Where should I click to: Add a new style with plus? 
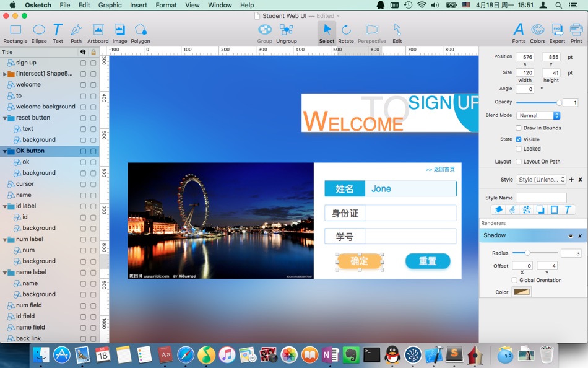(x=571, y=180)
